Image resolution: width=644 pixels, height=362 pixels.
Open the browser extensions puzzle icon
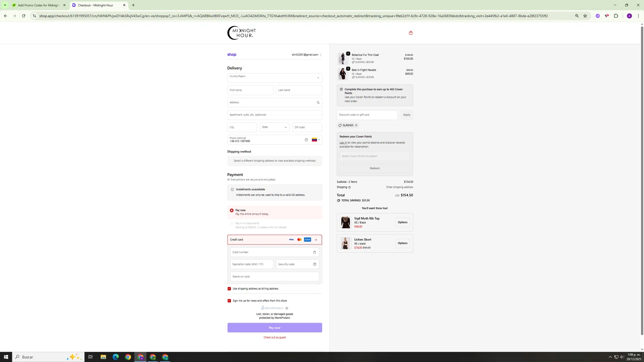[x=616, y=16]
